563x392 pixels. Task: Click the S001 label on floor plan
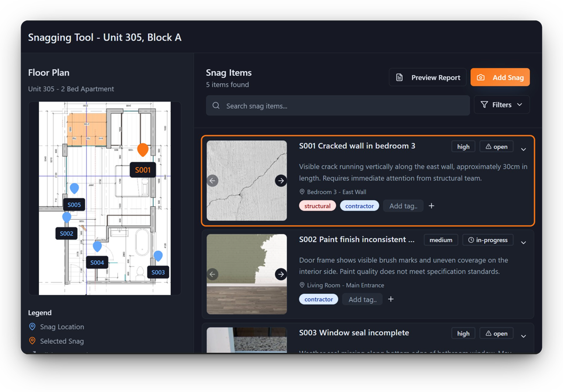[x=143, y=170]
